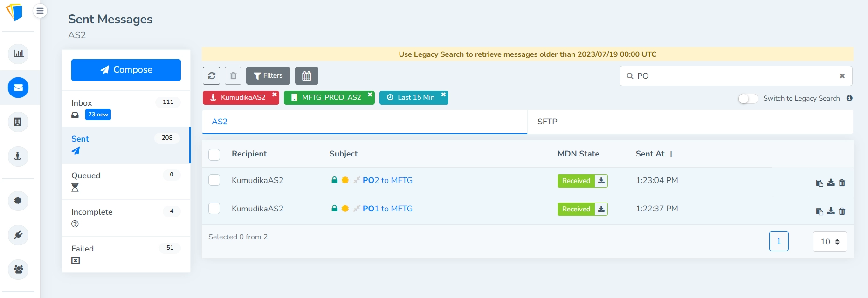Clear the PO search text
This screenshot has width=868, height=298.
[x=842, y=76]
